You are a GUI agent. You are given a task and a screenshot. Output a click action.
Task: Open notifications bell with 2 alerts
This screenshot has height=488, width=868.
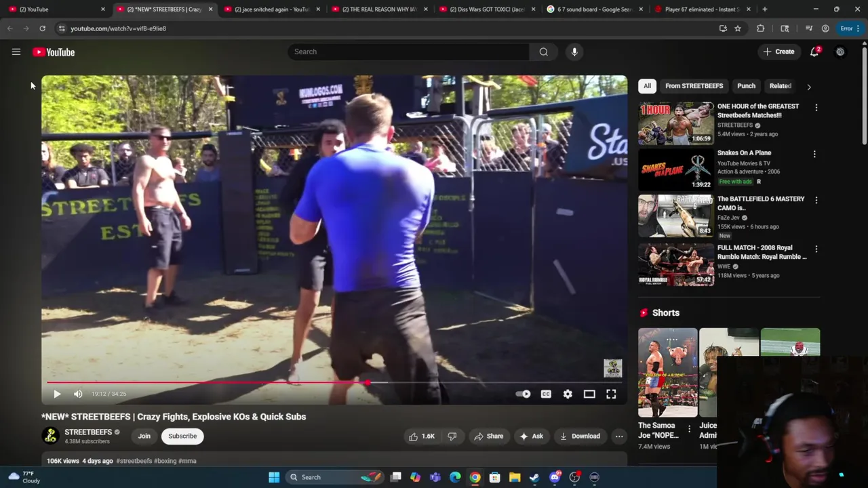814,52
